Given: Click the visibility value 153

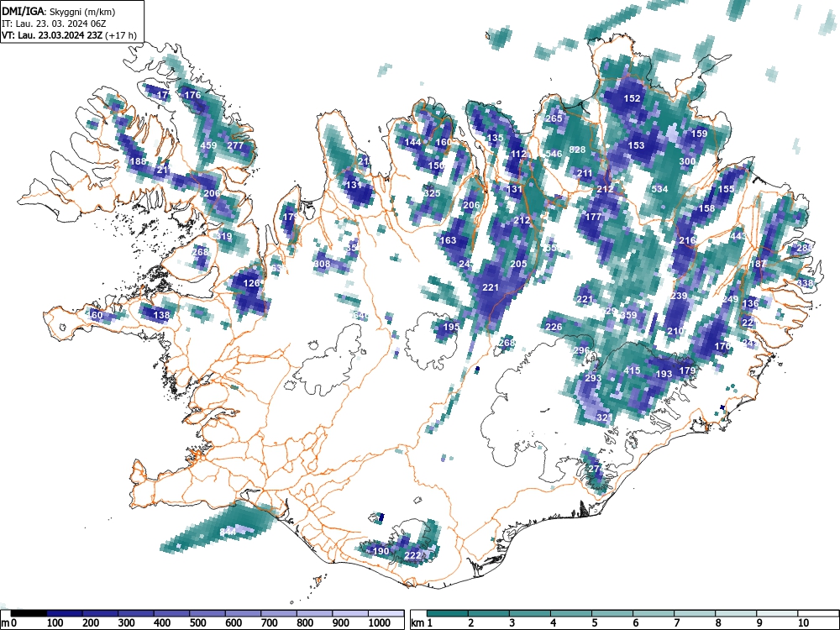Looking at the screenshot, I should (636, 145).
